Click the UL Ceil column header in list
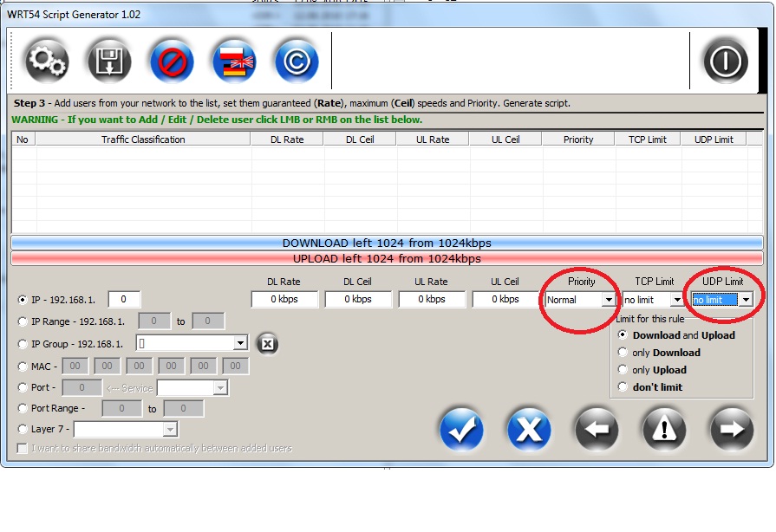Image resolution: width=776 pixels, height=532 pixels. [505, 139]
